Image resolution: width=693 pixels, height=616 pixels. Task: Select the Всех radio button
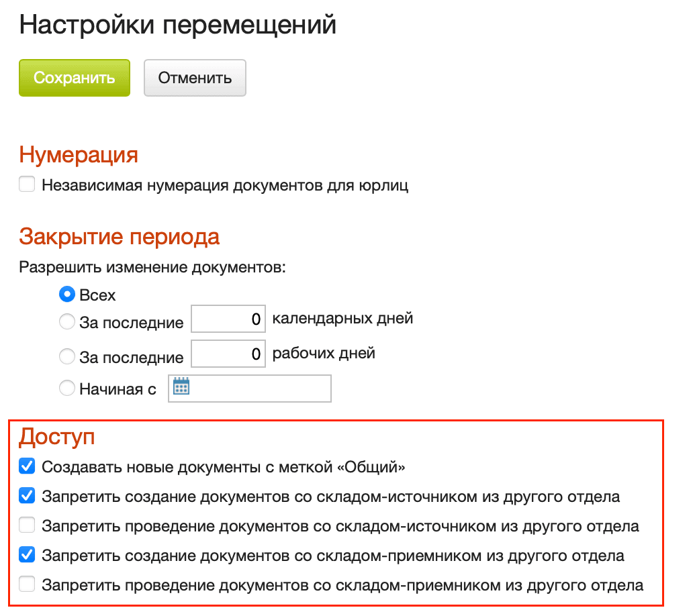coord(67,294)
